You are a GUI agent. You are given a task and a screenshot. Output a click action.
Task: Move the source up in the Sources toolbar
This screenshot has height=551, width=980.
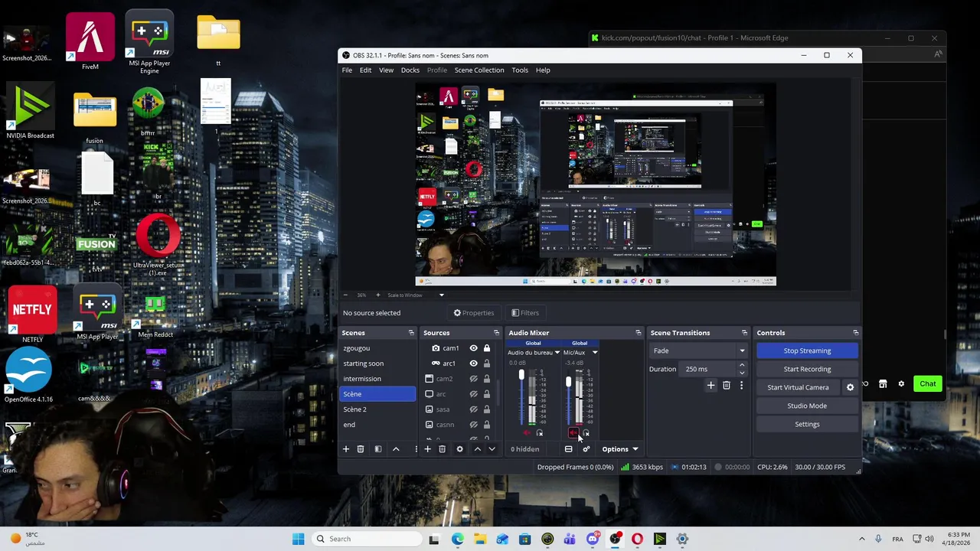coord(477,449)
